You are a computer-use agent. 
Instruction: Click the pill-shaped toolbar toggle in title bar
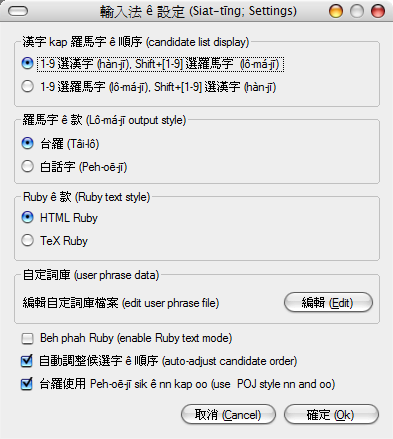point(18,12)
